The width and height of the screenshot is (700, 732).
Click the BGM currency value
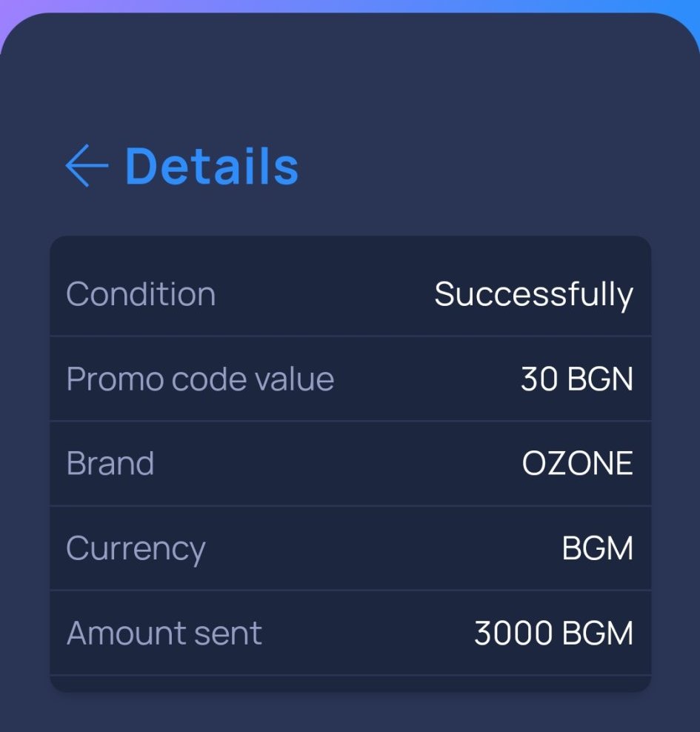[x=597, y=548]
